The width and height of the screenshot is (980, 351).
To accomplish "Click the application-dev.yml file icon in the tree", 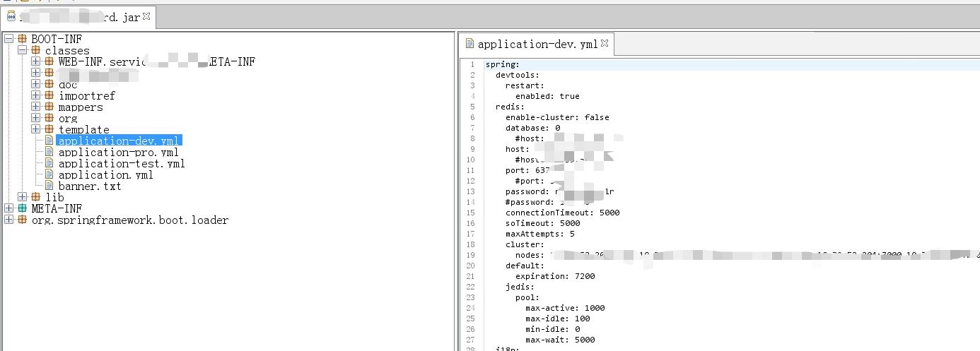I will click(x=49, y=141).
